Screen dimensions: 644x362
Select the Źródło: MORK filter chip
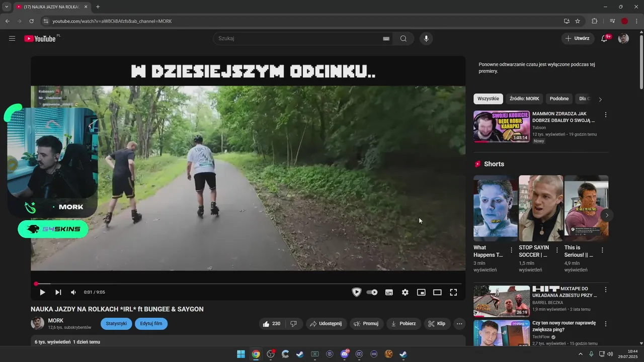524,99
